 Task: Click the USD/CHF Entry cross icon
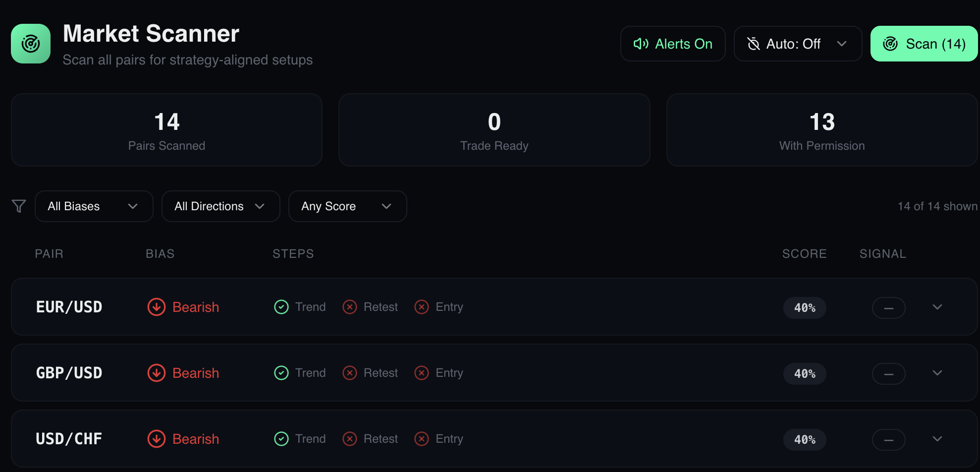click(x=422, y=439)
